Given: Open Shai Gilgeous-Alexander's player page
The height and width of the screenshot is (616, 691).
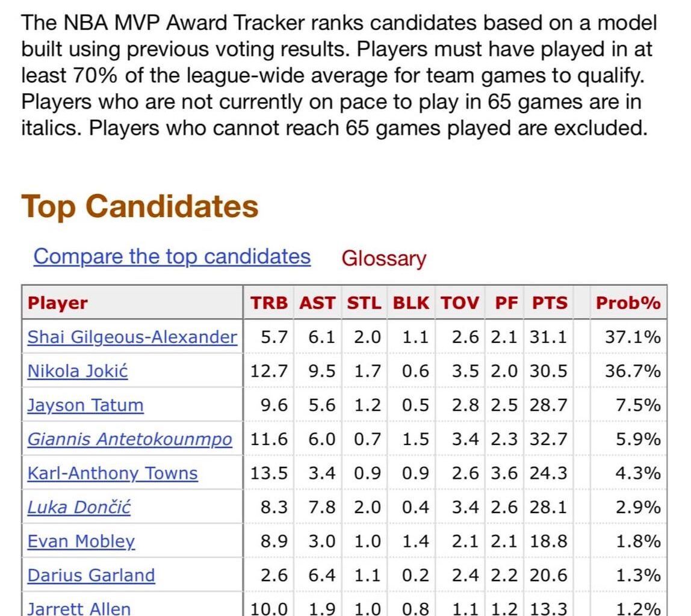Looking at the screenshot, I should point(132,337).
